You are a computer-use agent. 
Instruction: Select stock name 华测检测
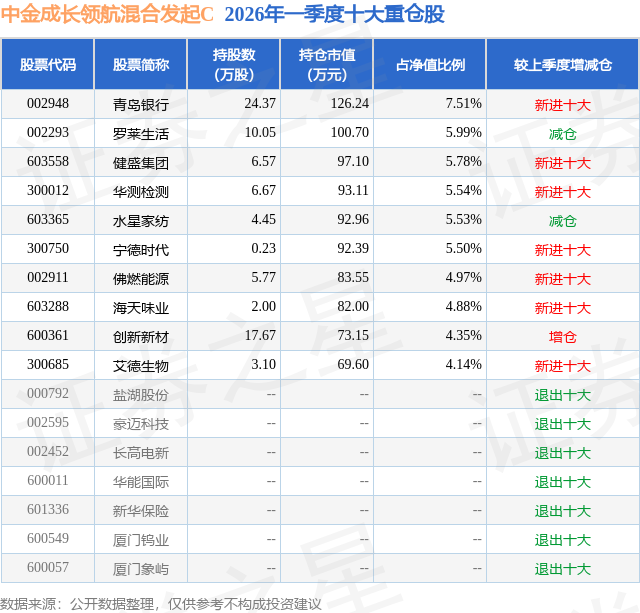click(141, 192)
